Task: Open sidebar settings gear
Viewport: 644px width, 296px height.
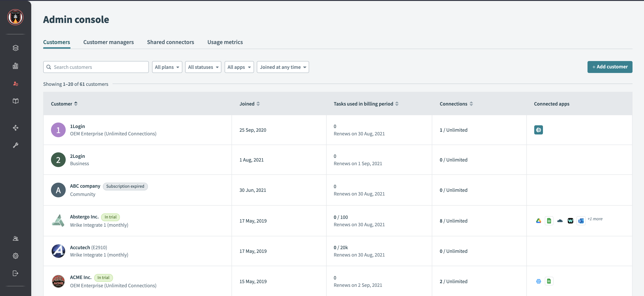Action: pyautogui.click(x=15, y=256)
